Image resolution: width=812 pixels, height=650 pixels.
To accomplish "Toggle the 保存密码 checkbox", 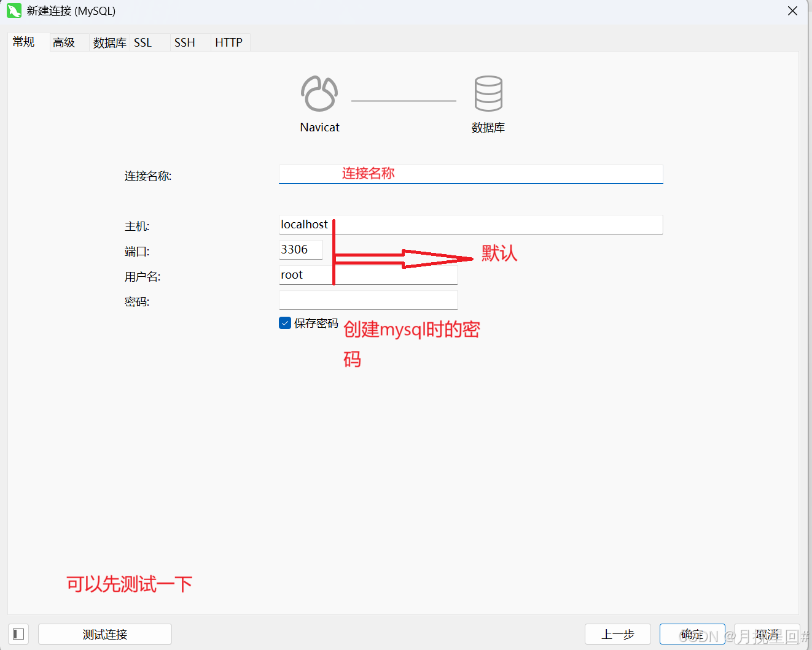I will pyautogui.click(x=285, y=323).
